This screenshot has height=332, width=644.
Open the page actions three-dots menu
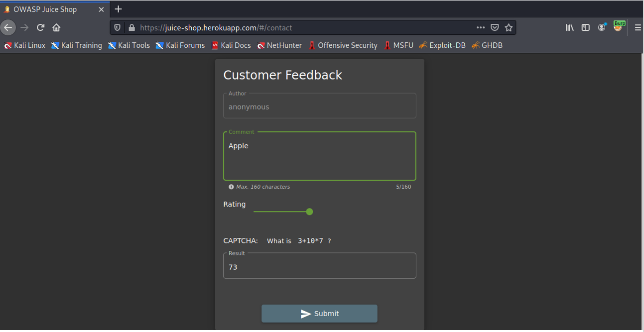point(481,28)
